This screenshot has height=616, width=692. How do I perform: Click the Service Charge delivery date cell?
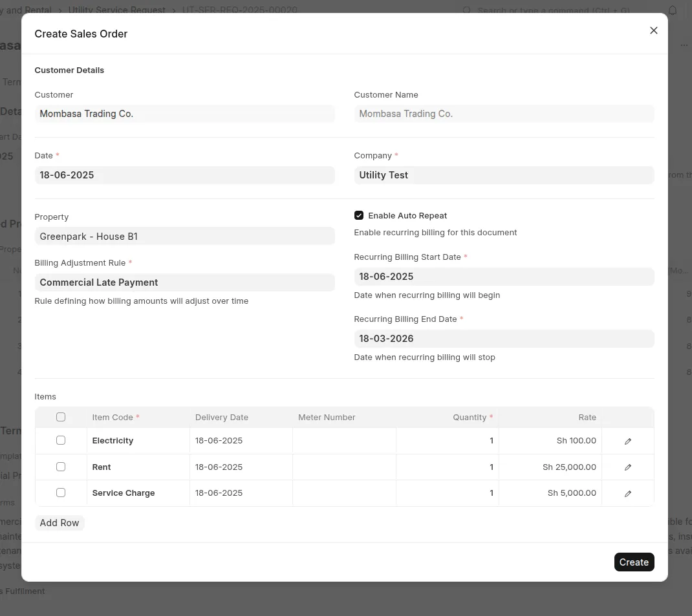pyautogui.click(x=241, y=493)
